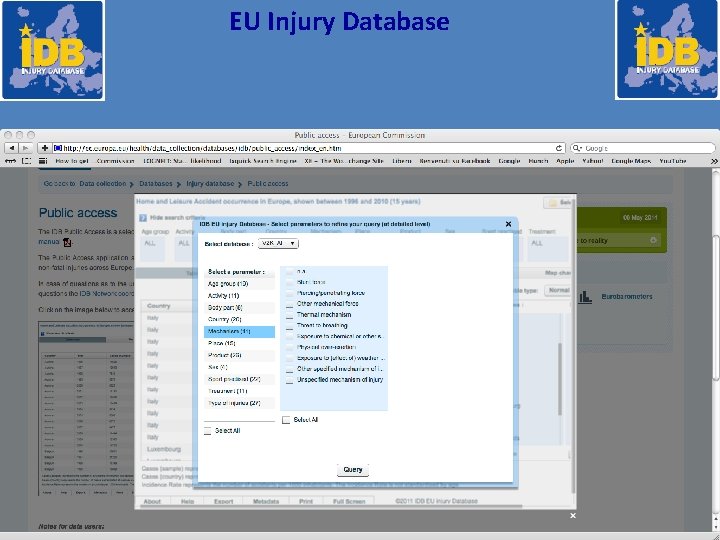Check Unspecified mechanism of injury checkbox
720x540 pixels.
tap(289, 380)
